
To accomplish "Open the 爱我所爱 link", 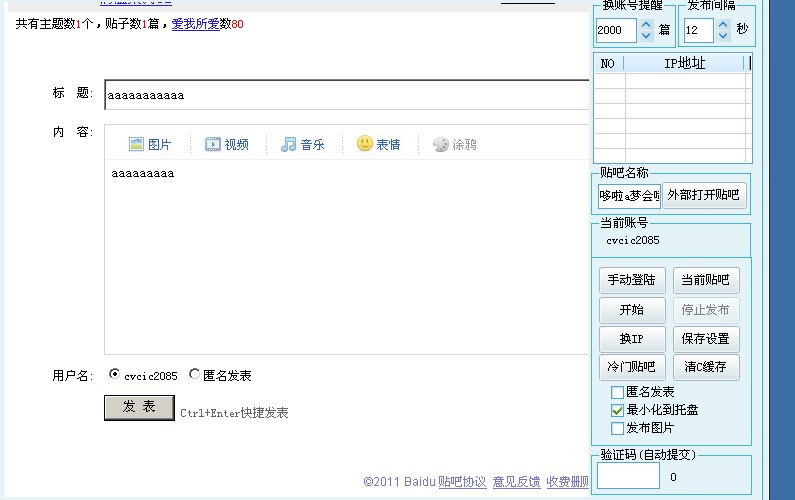I will pos(196,24).
